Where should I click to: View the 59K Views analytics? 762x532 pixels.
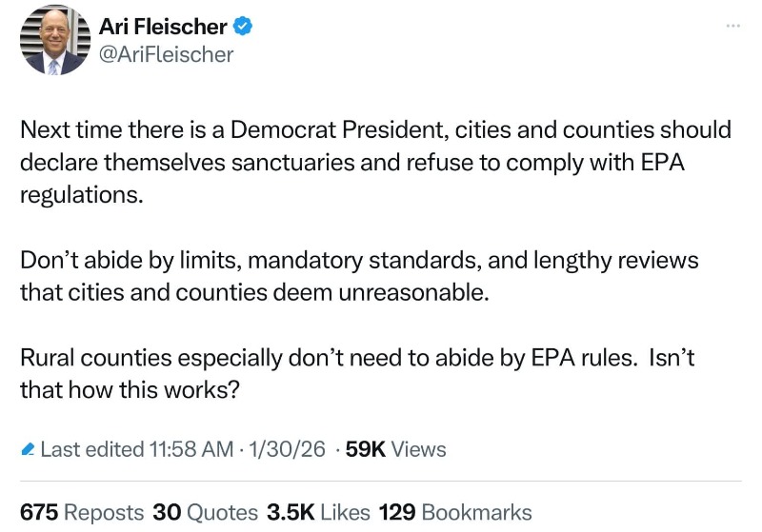coord(395,449)
